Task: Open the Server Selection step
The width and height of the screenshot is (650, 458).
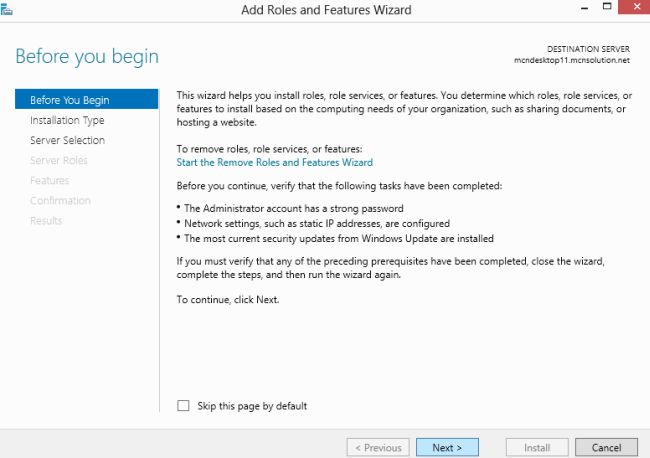Action: tap(67, 140)
